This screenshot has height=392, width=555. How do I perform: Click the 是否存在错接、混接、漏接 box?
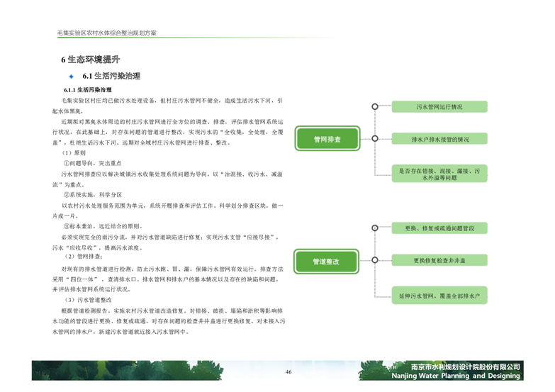click(439, 174)
